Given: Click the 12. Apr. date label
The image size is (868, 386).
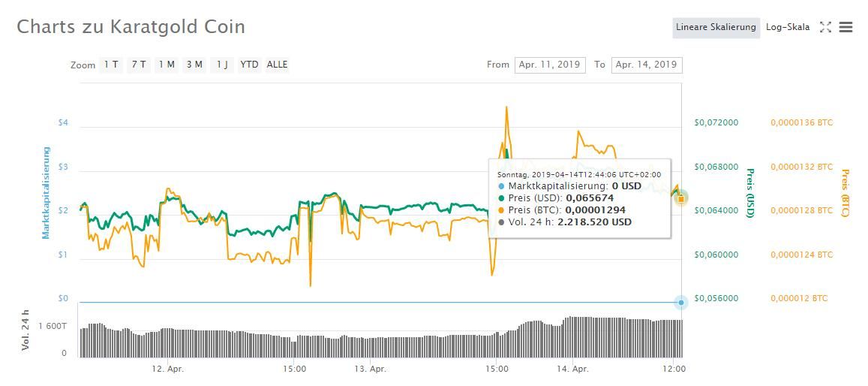Looking at the screenshot, I should coord(167,368).
